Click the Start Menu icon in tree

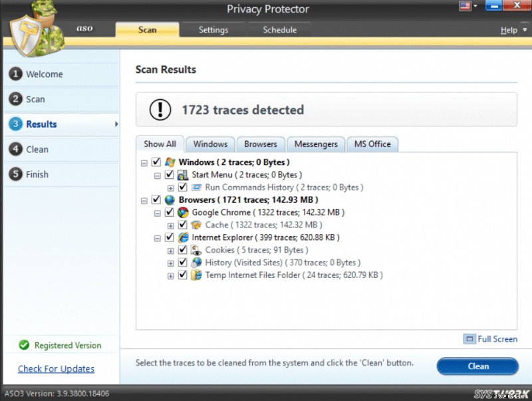pyautogui.click(x=184, y=174)
